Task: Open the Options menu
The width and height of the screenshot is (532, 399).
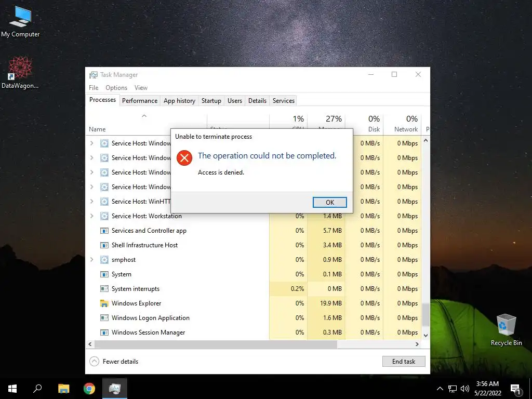Action: point(116,87)
